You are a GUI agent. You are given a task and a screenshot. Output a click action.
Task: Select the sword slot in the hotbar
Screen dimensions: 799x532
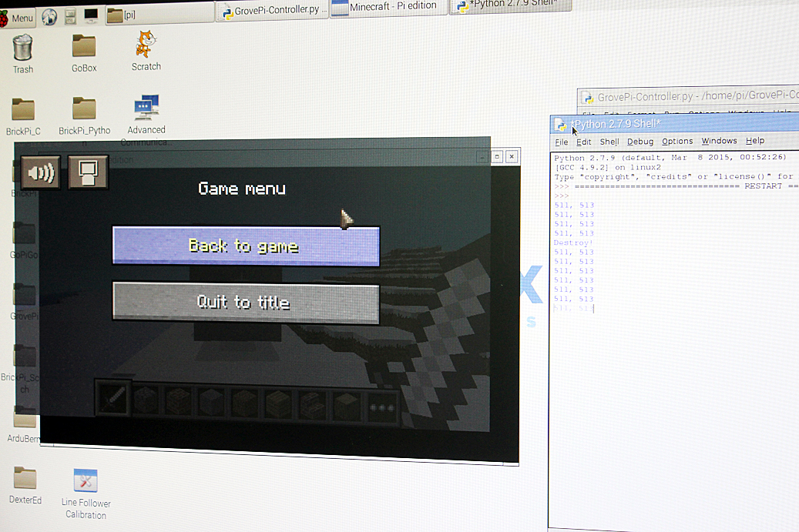(113, 399)
